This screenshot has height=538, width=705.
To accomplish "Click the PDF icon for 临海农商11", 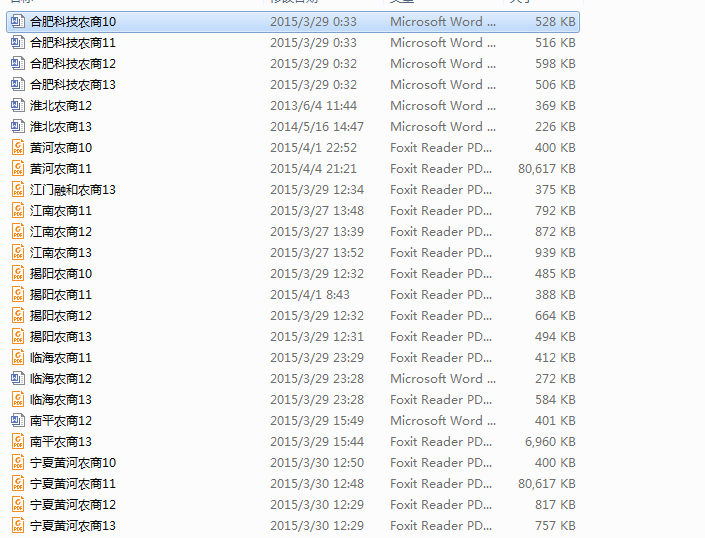I will 18,358.
